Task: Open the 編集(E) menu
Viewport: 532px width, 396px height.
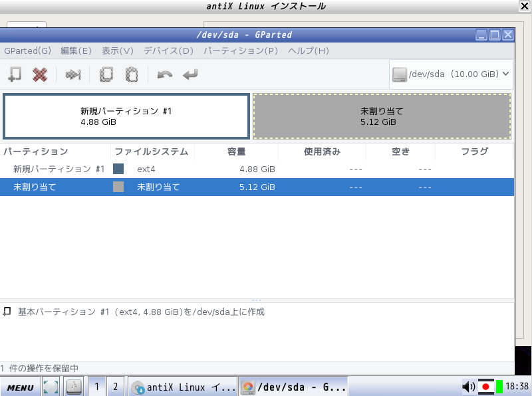Action: (x=76, y=51)
